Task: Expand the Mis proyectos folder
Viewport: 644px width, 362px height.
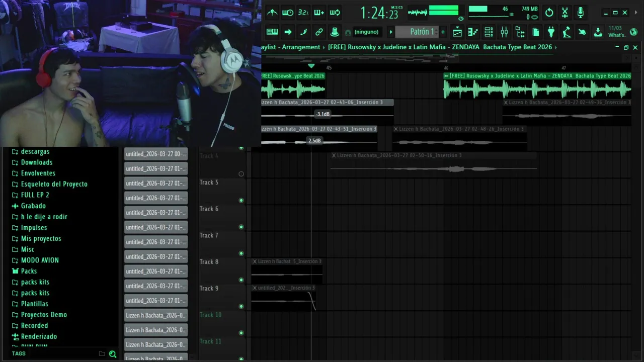Action: [x=36, y=238]
